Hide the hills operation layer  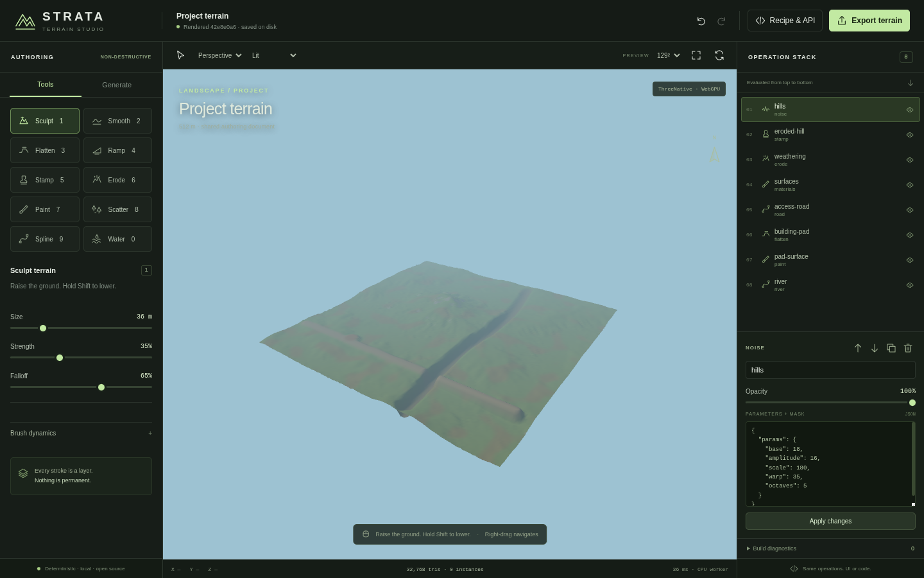coord(910,110)
